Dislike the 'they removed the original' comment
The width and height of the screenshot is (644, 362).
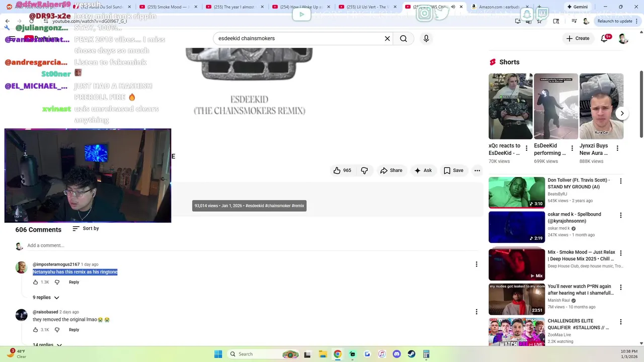coord(57,330)
